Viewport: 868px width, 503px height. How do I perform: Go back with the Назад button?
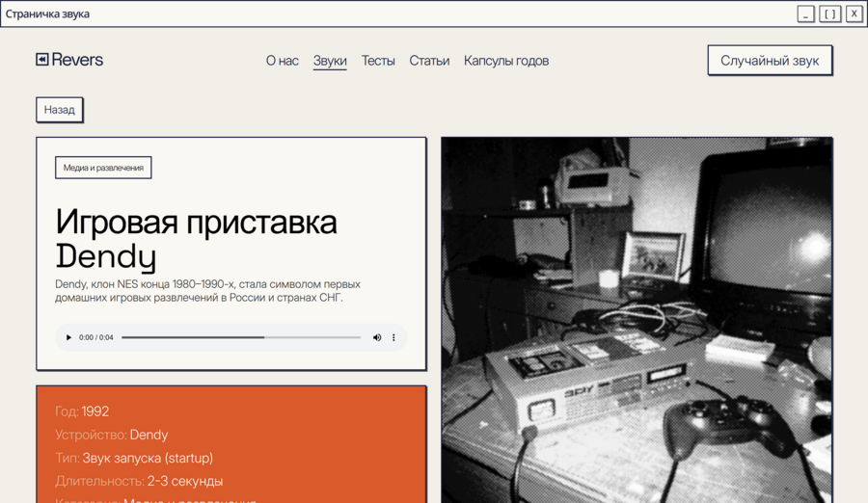tap(59, 110)
